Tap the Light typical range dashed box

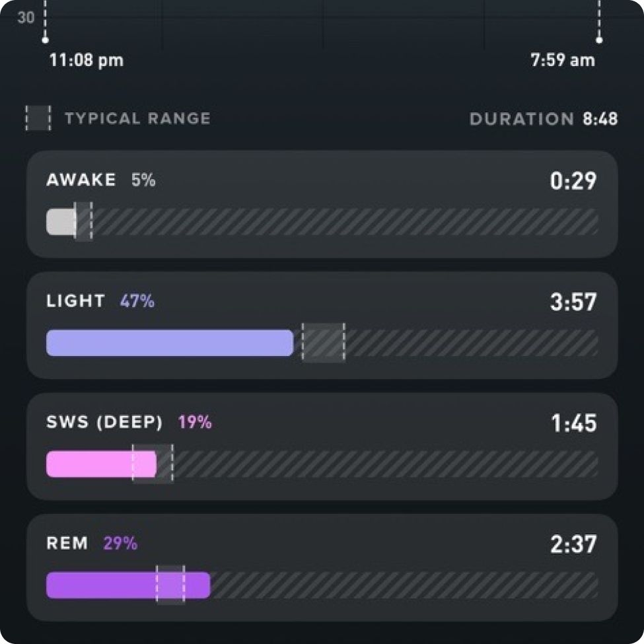click(x=324, y=343)
